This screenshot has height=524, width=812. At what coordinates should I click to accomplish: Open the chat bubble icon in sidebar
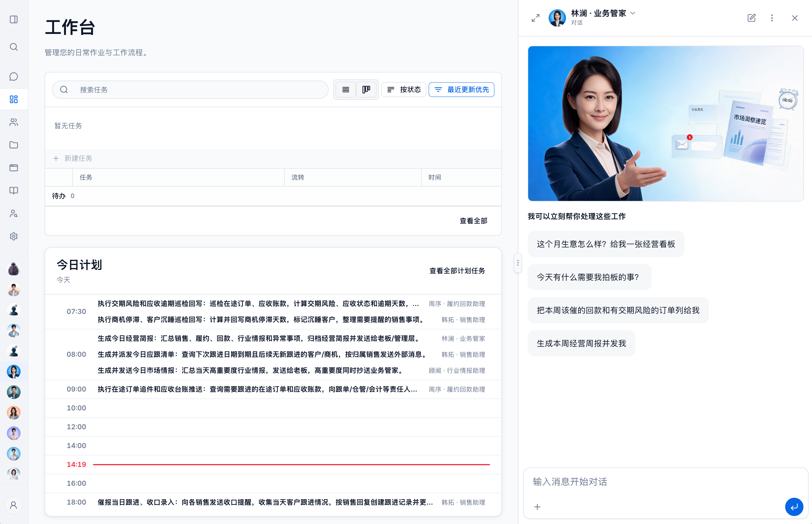(x=14, y=76)
